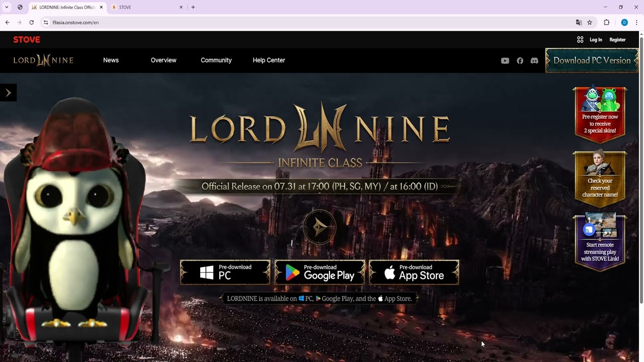
Task: Click the Translate this page icon
Action: click(x=579, y=23)
